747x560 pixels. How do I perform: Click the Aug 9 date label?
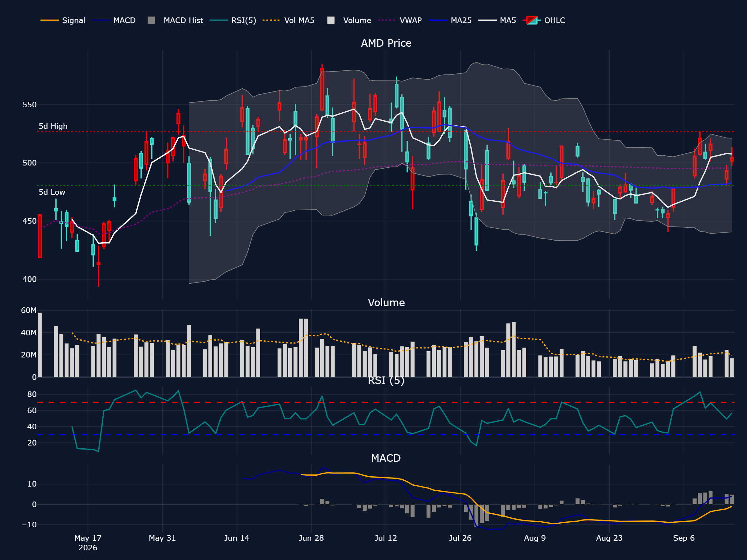point(535,538)
